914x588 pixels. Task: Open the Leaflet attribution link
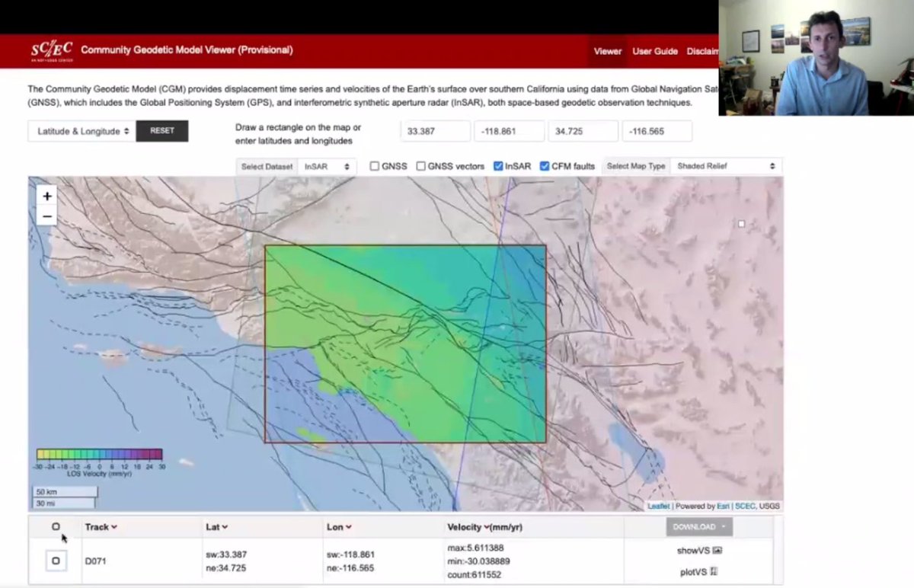(659, 506)
